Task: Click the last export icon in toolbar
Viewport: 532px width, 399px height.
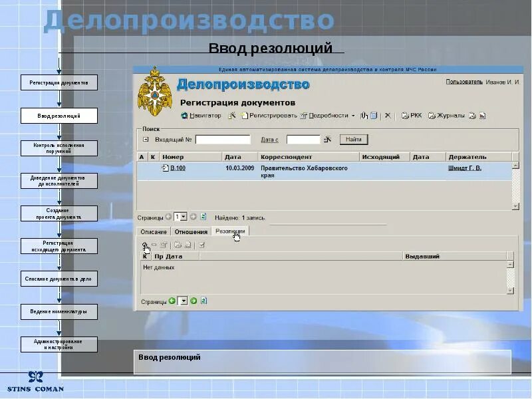Action: click(483, 116)
